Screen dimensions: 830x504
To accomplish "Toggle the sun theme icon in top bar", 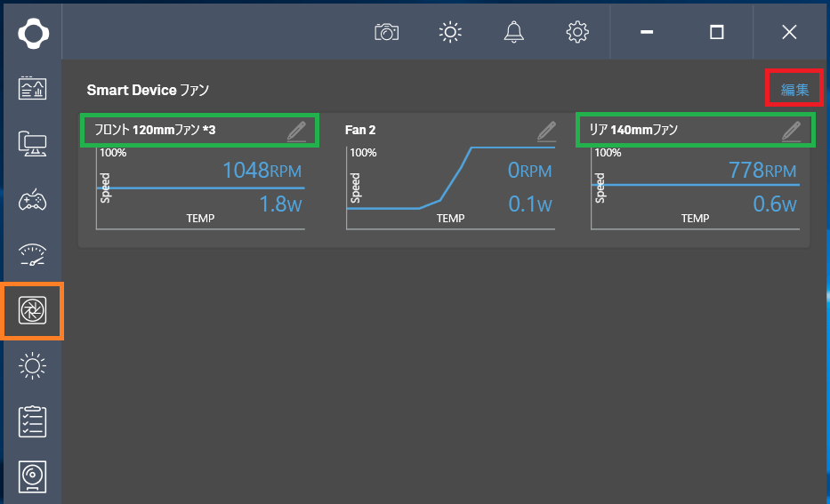I will (x=450, y=32).
